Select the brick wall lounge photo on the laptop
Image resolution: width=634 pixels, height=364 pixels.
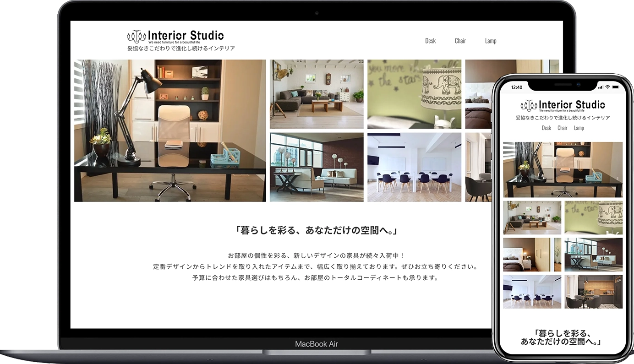point(317,167)
